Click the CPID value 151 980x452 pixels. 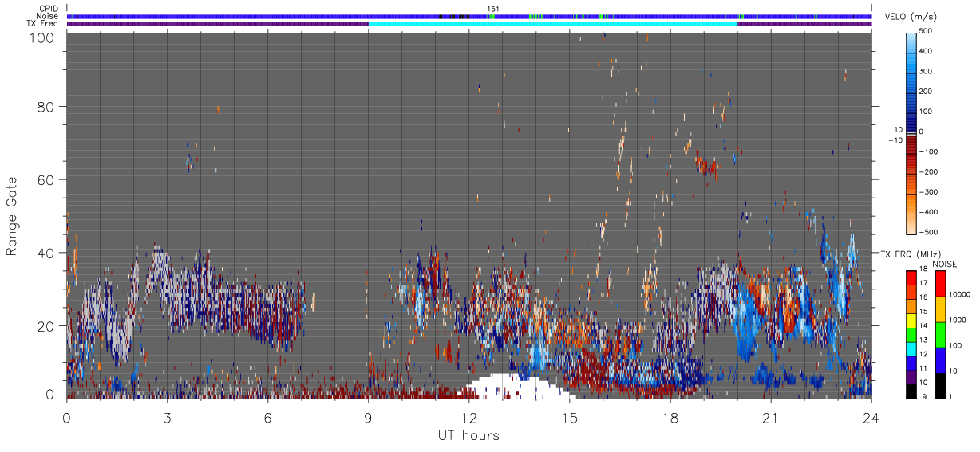click(493, 9)
